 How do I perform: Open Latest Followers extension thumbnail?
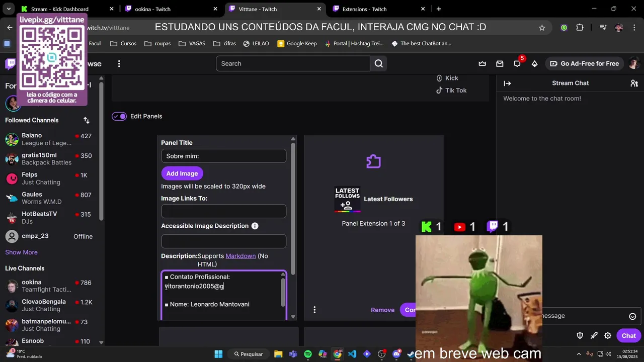point(347,199)
